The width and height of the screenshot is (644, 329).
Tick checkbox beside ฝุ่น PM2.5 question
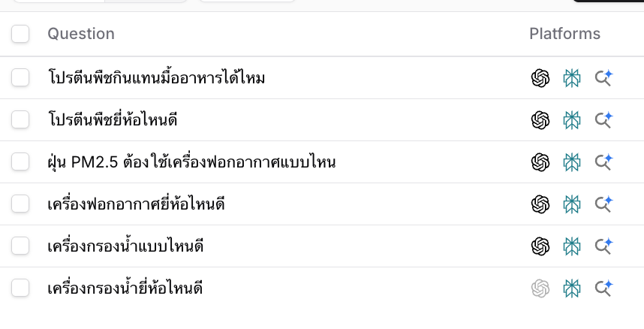(x=20, y=161)
